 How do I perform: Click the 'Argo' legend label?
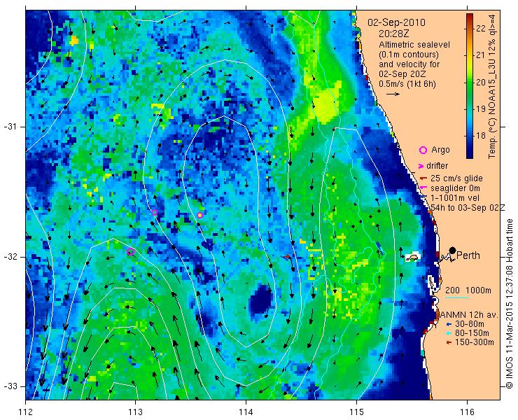[x=441, y=150]
